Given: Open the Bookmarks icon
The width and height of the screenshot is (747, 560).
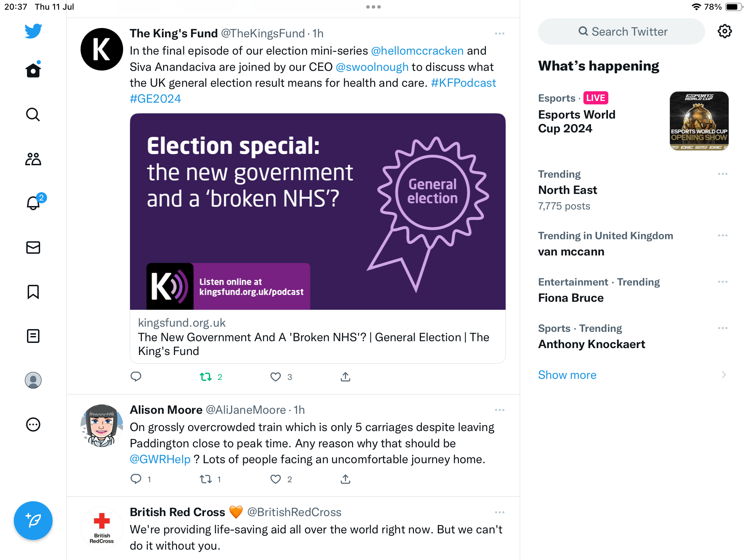Looking at the screenshot, I should (33, 292).
